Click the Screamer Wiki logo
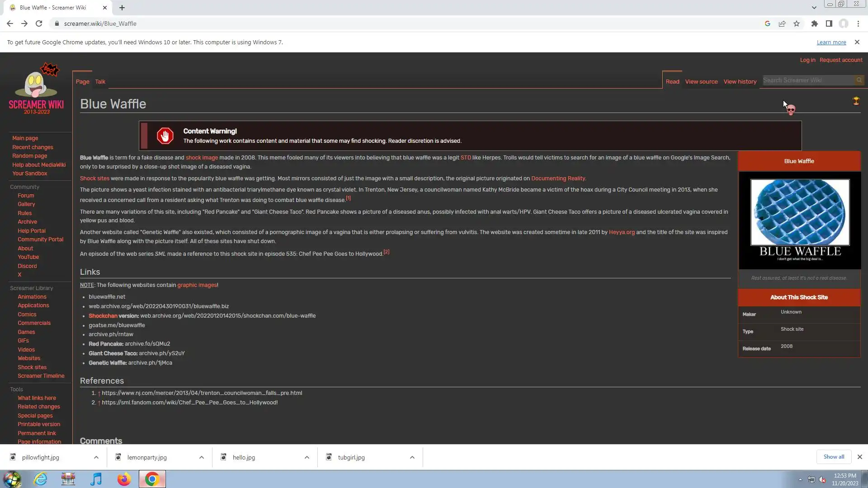This screenshot has height=488, width=868. tap(37, 89)
